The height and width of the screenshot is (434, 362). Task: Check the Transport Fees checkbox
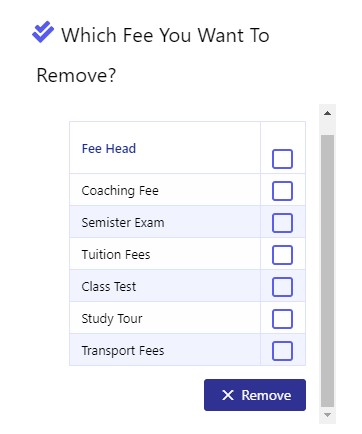coord(282,351)
